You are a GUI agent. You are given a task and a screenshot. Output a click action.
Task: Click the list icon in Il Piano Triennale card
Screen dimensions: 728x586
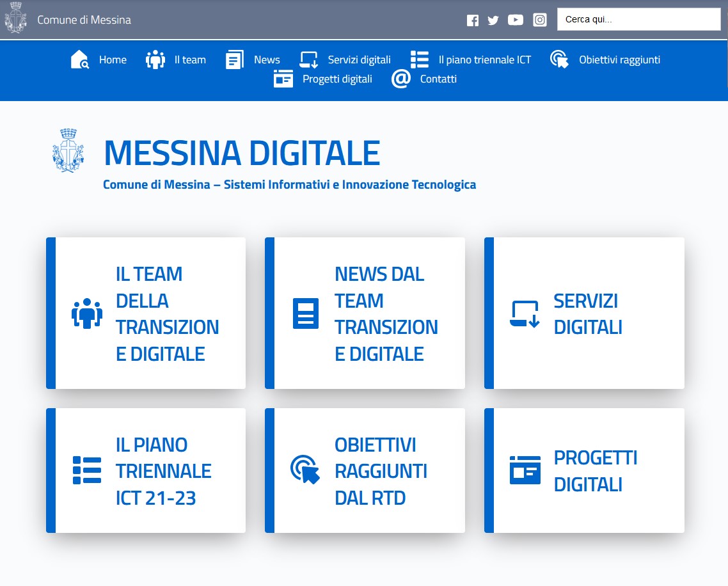tap(87, 470)
